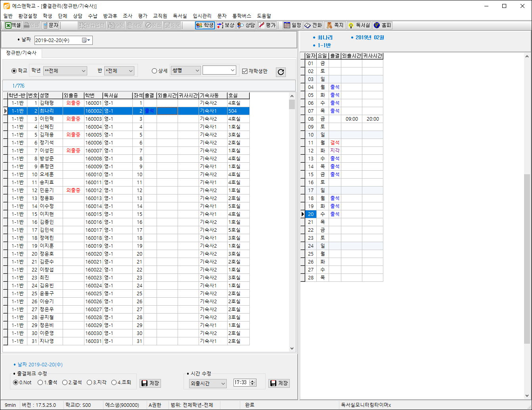Click the 수정 edit toolbar button
Viewport: 532px width, 410px height.
[116, 25]
